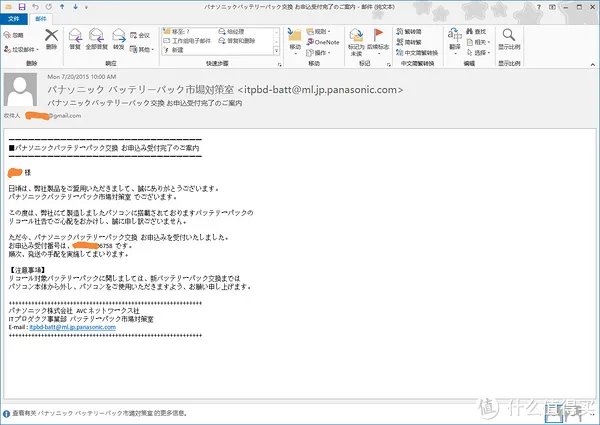
Task: Click the Help question mark icon
Action: [x=539, y=7]
